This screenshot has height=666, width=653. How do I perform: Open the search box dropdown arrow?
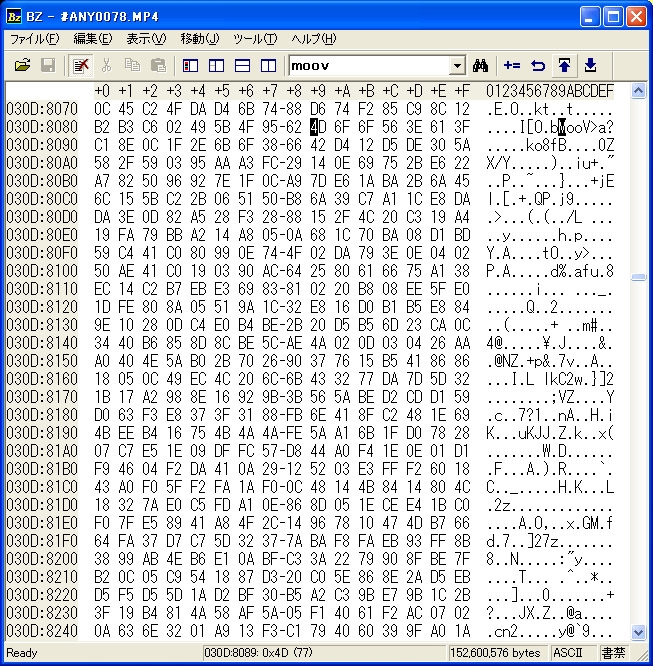[457, 66]
